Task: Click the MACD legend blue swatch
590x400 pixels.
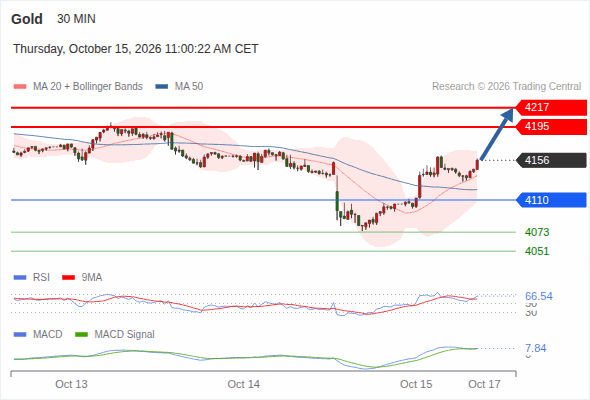Action: pyautogui.click(x=20, y=334)
